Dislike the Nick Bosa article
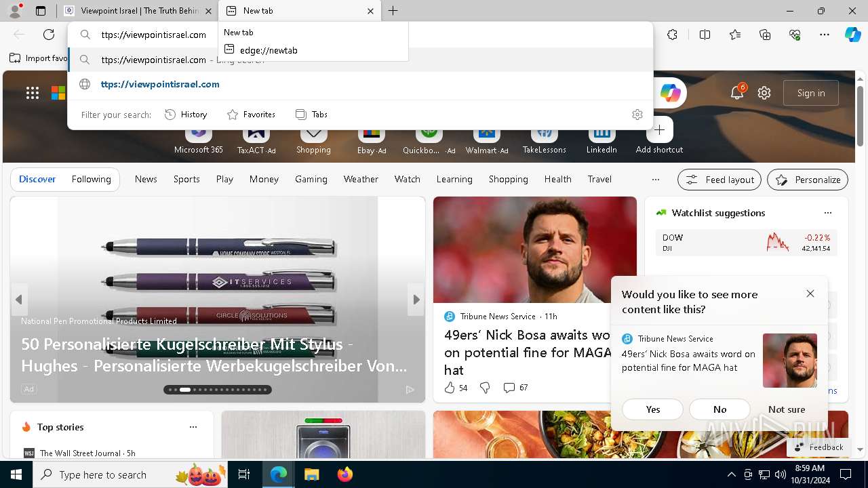868x488 pixels. point(485,388)
